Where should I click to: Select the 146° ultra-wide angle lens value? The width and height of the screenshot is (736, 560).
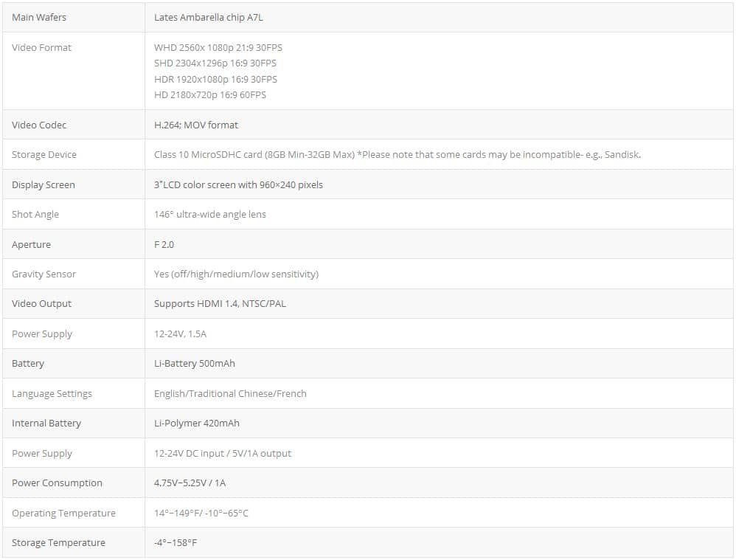click(209, 215)
